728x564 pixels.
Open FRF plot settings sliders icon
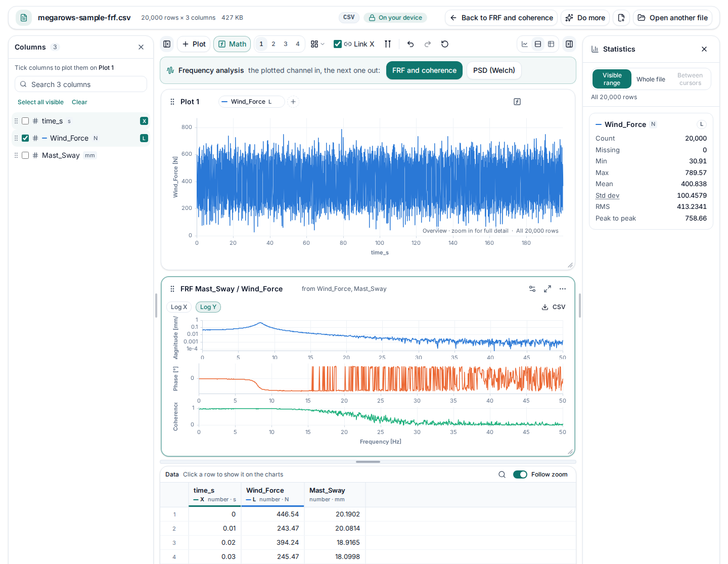[x=532, y=289]
